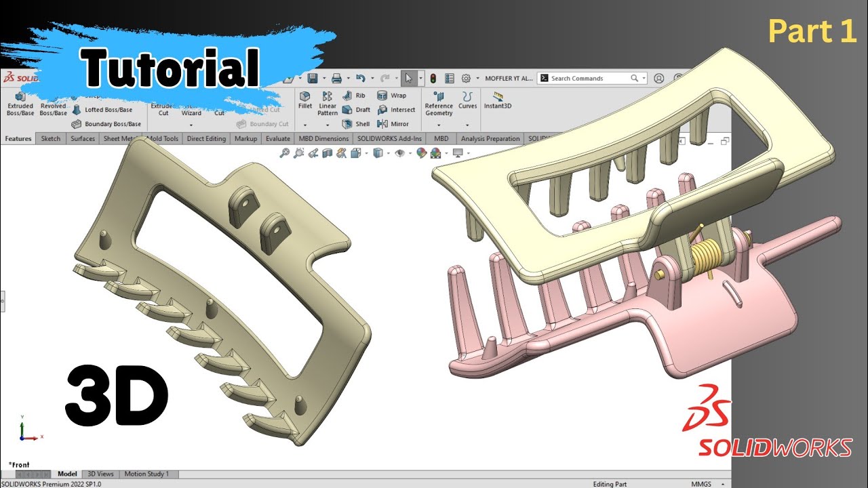868x488 pixels.
Task: Choose the Boundary Boss/Base feature
Action: pyautogui.click(x=106, y=124)
